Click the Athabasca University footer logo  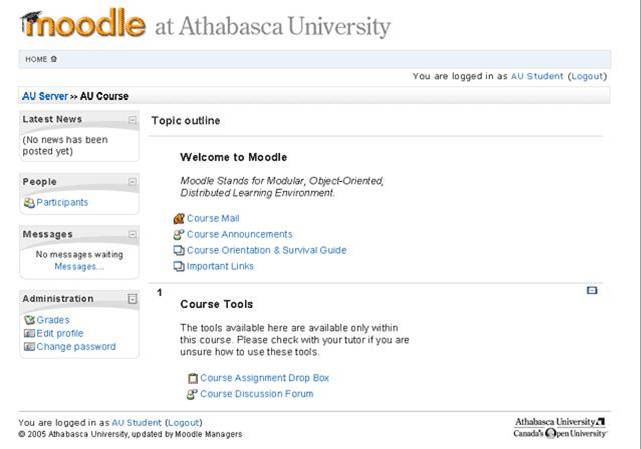click(560, 427)
